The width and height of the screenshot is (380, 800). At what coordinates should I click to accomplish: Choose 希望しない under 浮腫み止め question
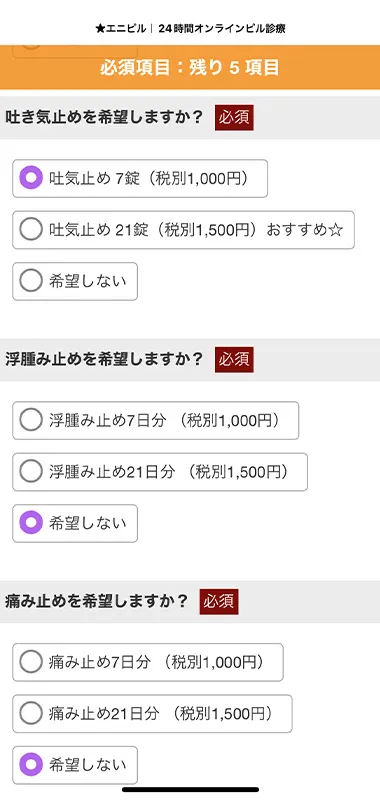(75, 523)
